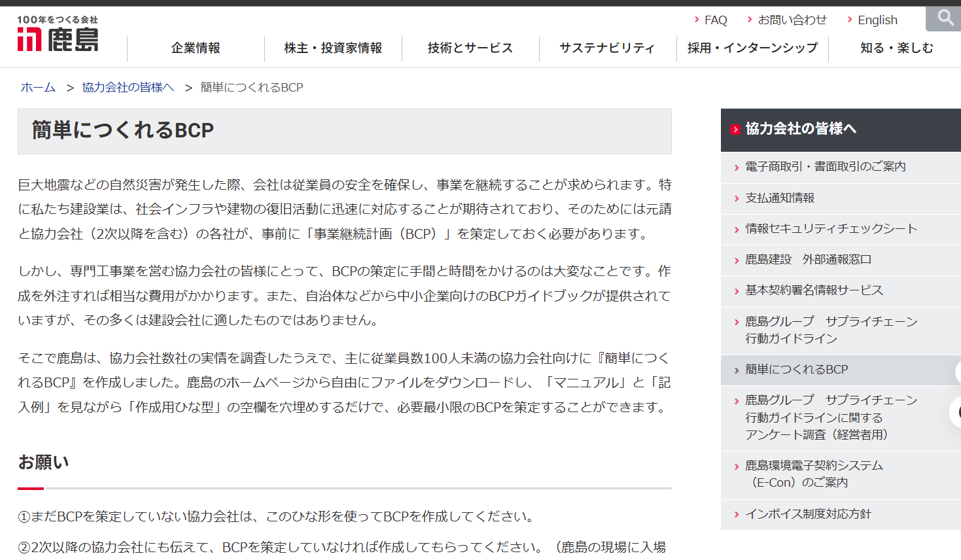Open 鹿島建設 外部通報窓口 in sidebar
This screenshot has height=560, width=961.
[841, 260]
